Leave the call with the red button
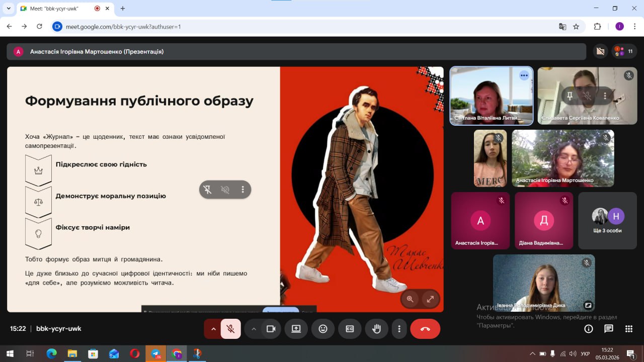 (x=425, y=329)
